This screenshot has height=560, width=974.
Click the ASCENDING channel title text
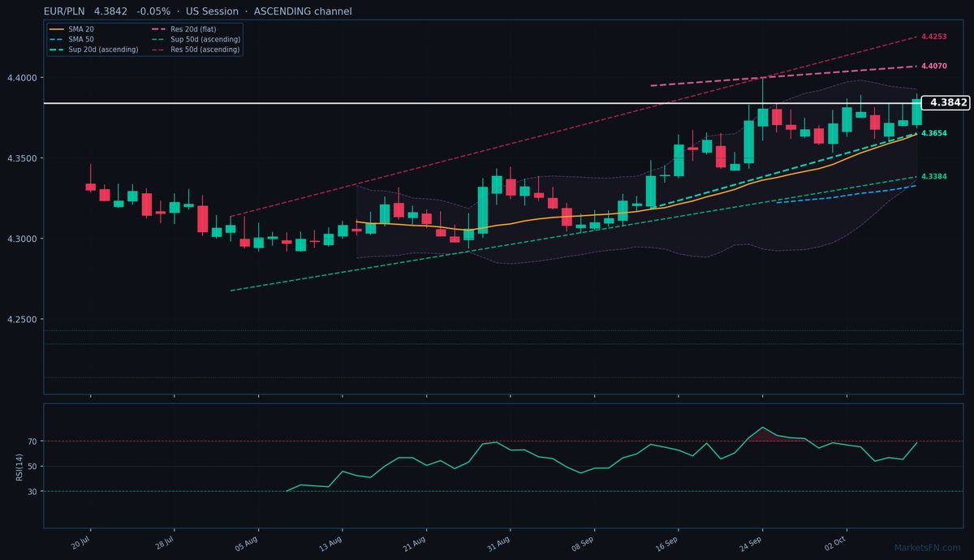[301, 11]
